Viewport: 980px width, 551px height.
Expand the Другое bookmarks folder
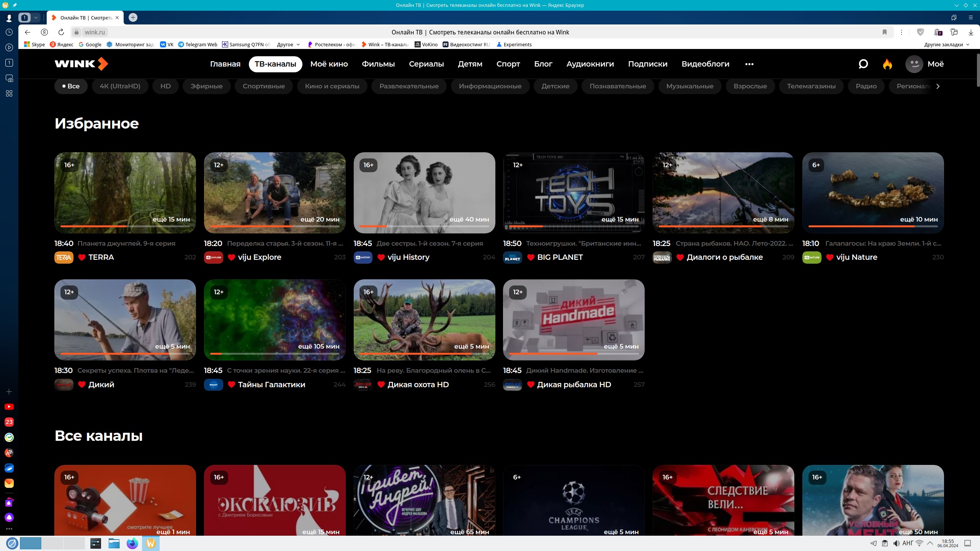[288, 44]
